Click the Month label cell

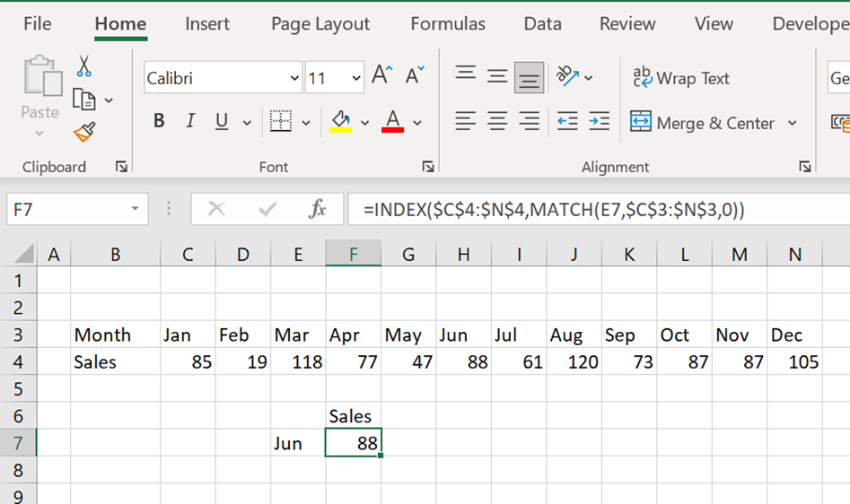[116, 335]
